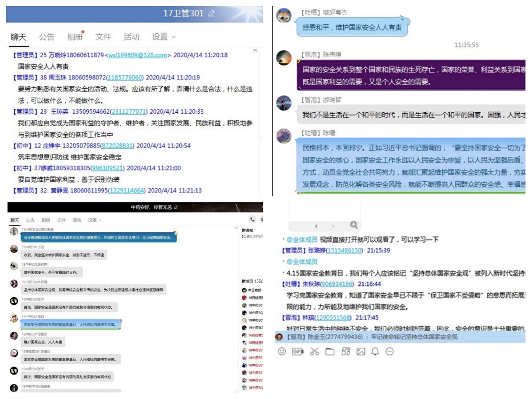Click the picture image-send icon
532x399 pixels.
tap(361, 351)
